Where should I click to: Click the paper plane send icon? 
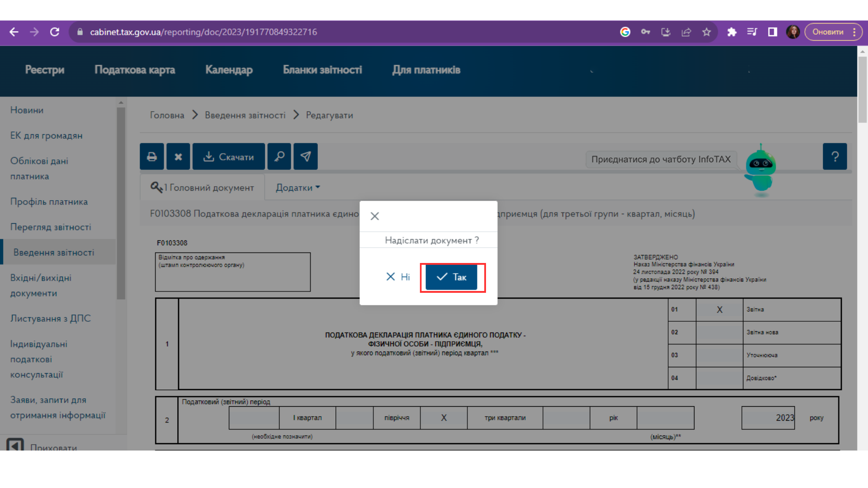coord(306,157)
